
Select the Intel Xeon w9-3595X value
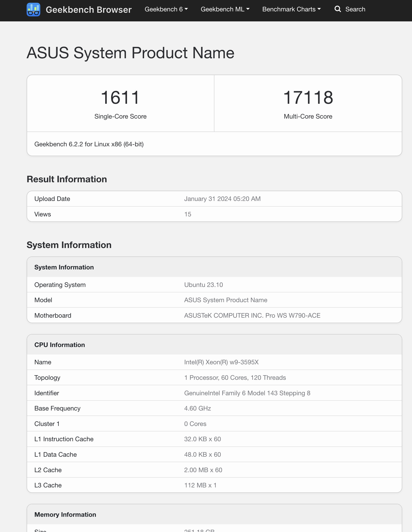221,362
